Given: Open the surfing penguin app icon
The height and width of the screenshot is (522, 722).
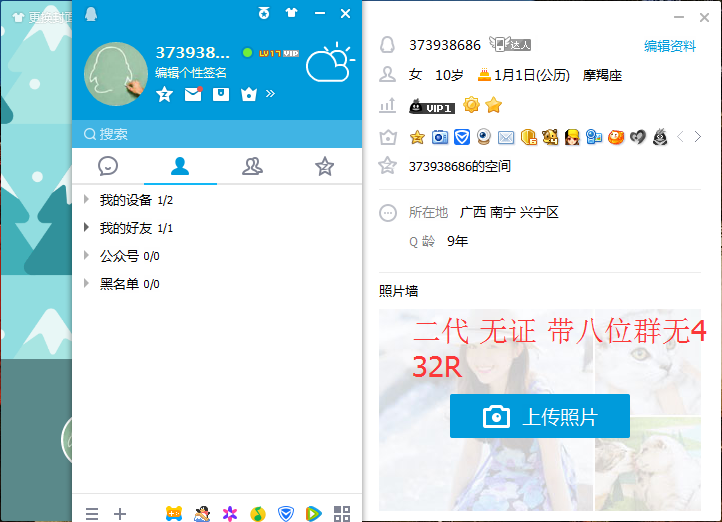Looking at the screenshot, I should 202,514.
